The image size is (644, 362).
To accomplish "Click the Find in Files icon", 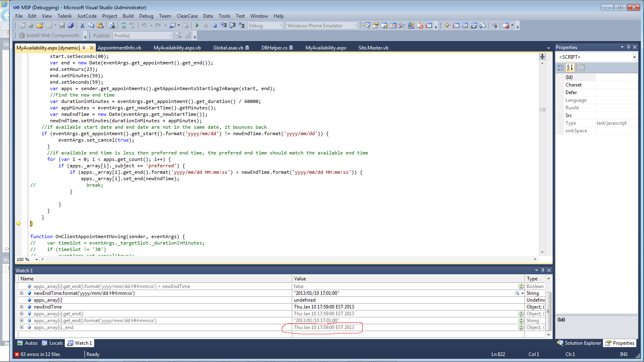I will pos(112,25).
